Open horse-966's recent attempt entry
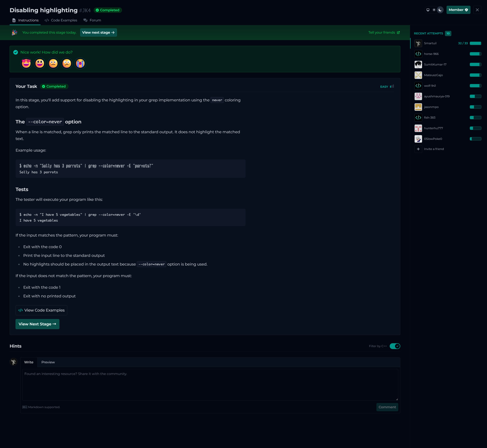Screen dimensions: 487x448 coord(431,54)
